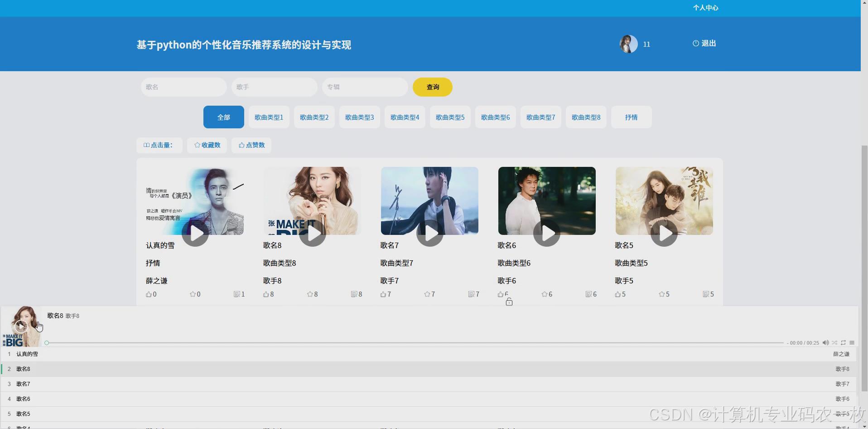Click the play overlay on 歌名7 cover
Screen dimensions: 868x429
[429, 234]
